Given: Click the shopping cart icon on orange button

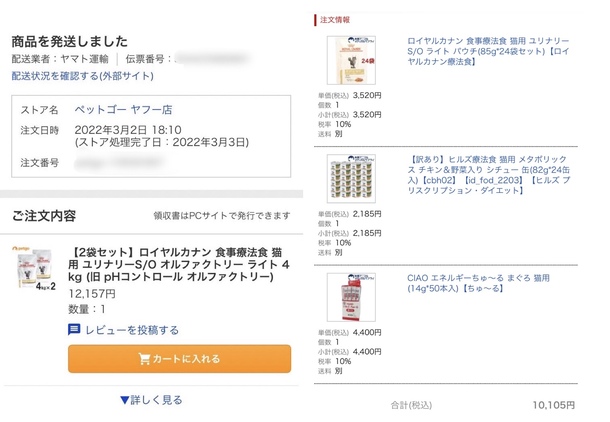Looking at the screenshot, I should pos(147,359).
